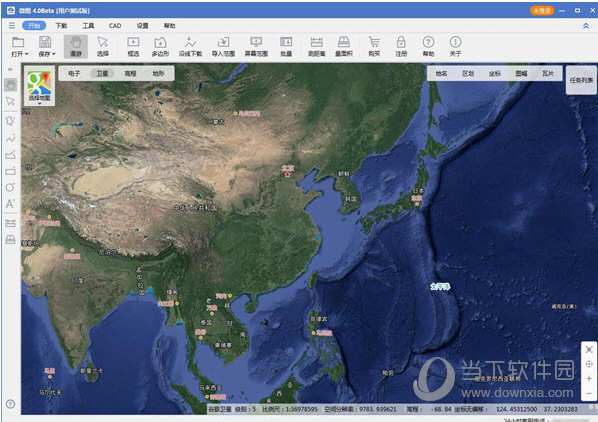Viewport: 598px width, 422px height.
Task: Click the hamburger menu icon beside 开始
Action: point(12,26)
